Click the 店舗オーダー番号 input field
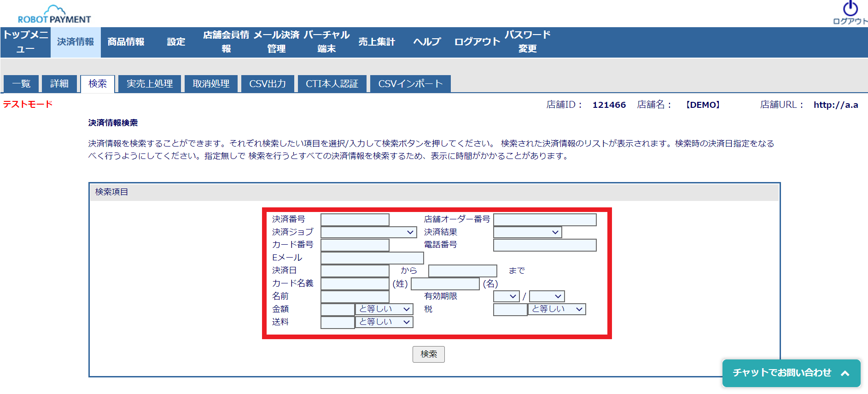The width and height of the screenshot is (868, 394). tap(544, 220)
